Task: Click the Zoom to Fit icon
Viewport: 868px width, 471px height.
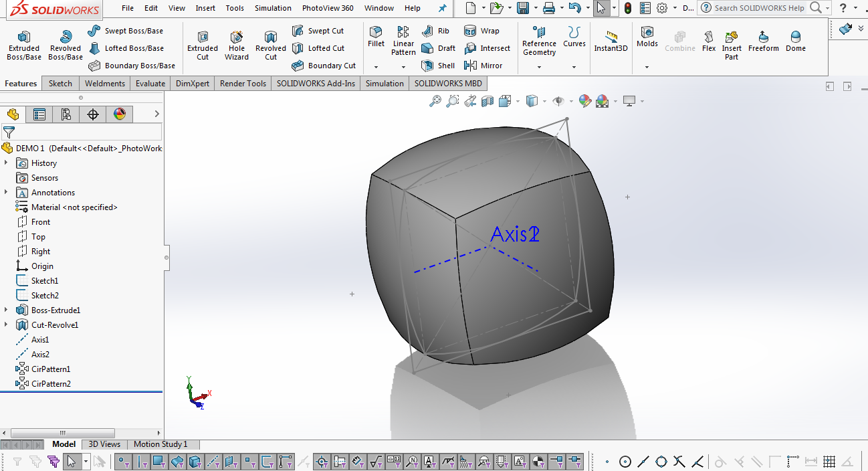Action: pyautogui.click(x=435, y=101)
